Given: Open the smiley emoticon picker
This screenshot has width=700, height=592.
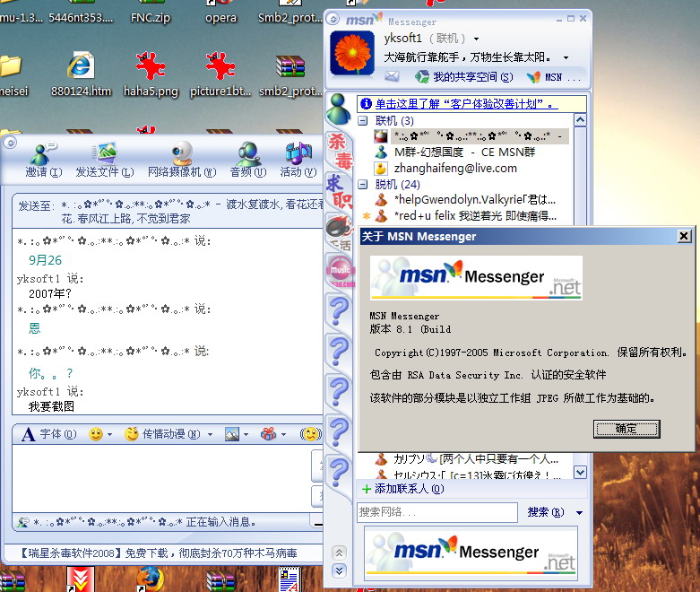Looking at the screenshot, I should (x=96, y=434).
